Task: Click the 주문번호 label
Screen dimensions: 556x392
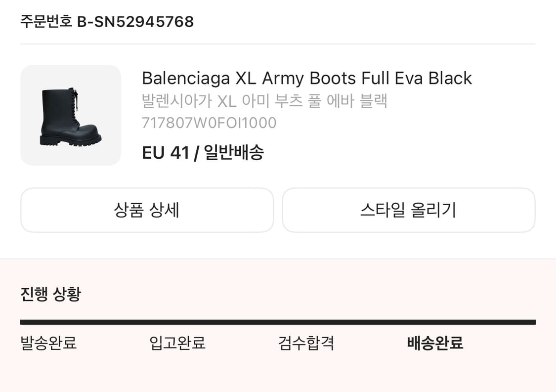Action: [x=46, y=22]
